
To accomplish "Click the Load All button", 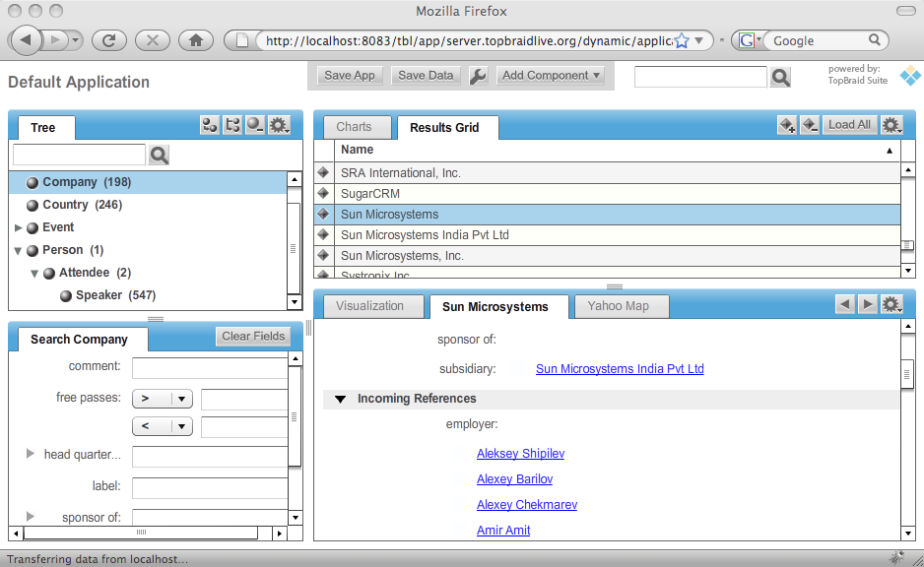I will 849,125.
